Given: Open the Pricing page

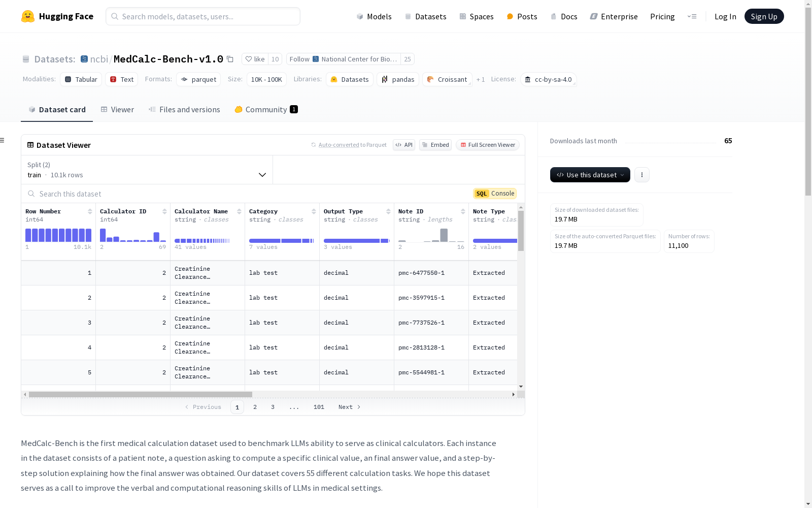Looking at the screenshot, I should [x=662, y=16].
